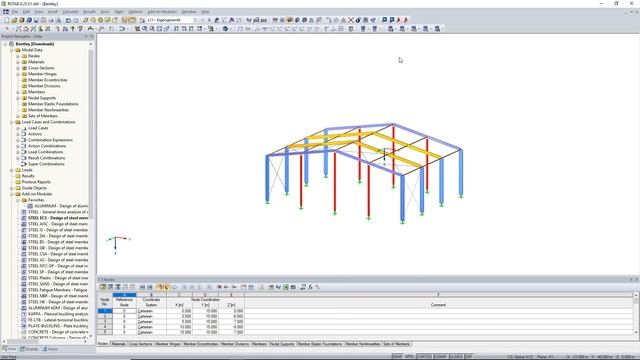The image size is (640, 360).
Task: Click the first icon in table toolbar
Action: [x=103, y=287]
